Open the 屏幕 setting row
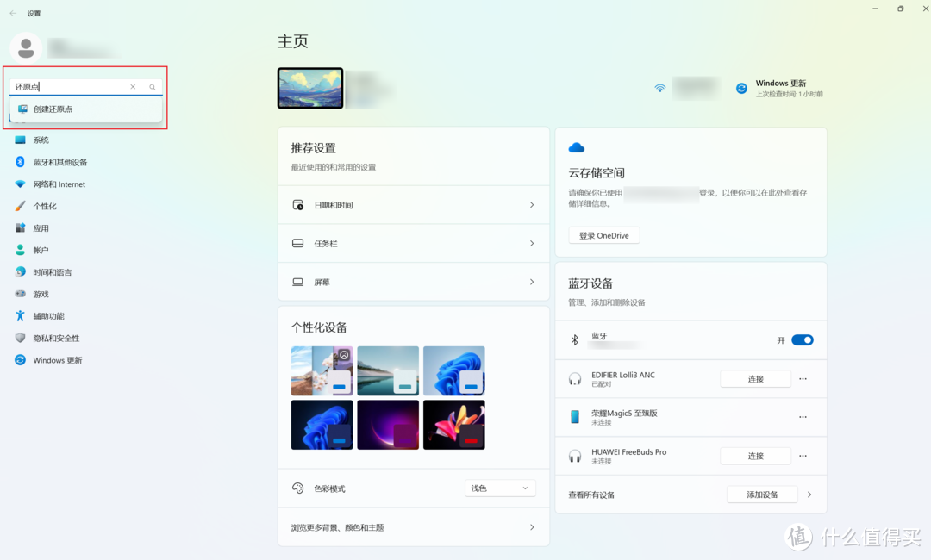The image size is (931, 560). click(x=413, y=282)
